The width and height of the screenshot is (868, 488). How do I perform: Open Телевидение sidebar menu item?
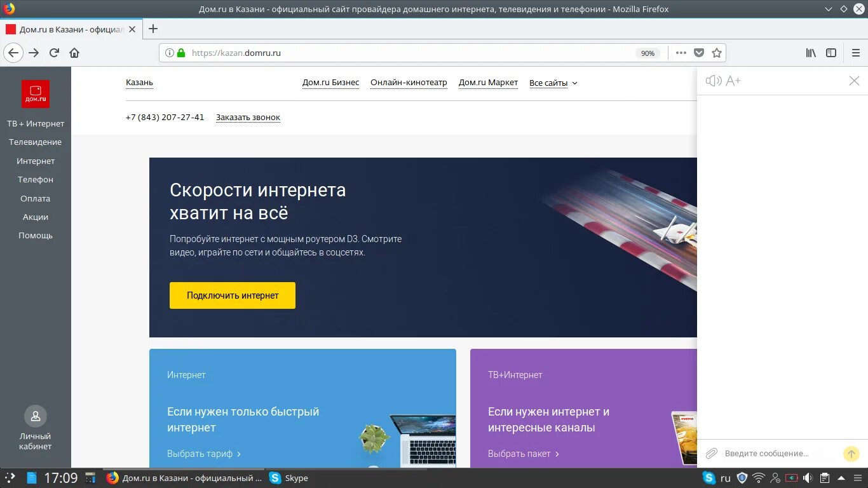pos(36,142)
